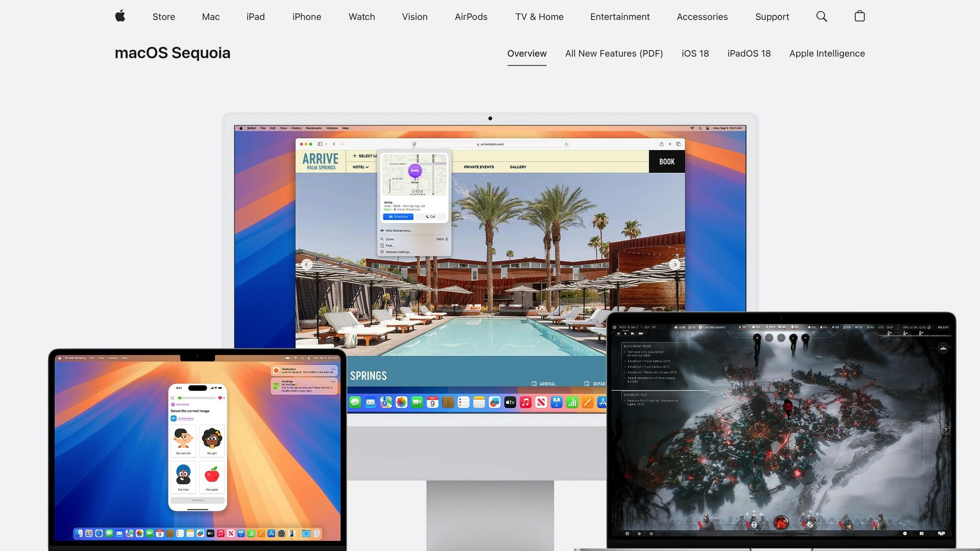Open the AirPods navigation item
The width and height of the screenshot is (980, 551).
click(x=471, y=17)
